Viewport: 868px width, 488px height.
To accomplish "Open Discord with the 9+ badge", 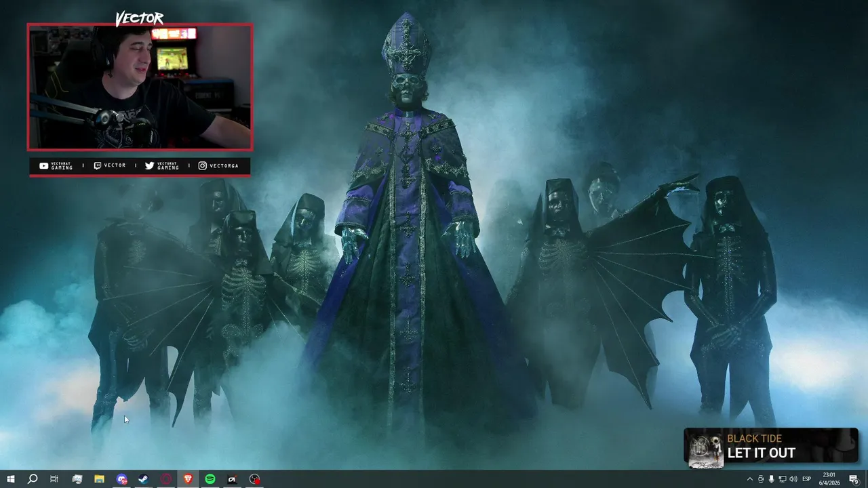I will (121, 479).
